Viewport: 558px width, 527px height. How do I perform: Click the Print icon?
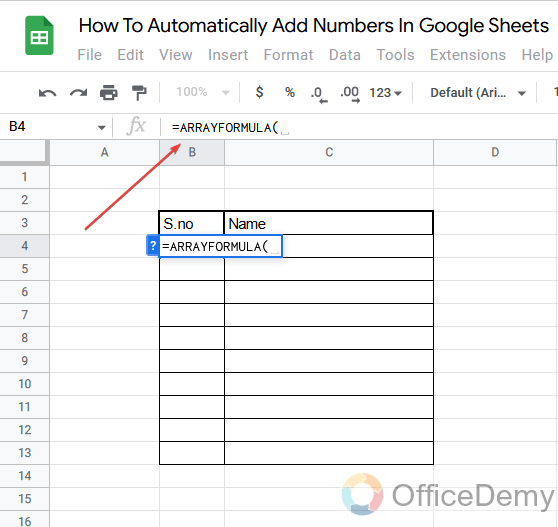tap(109, 93)
